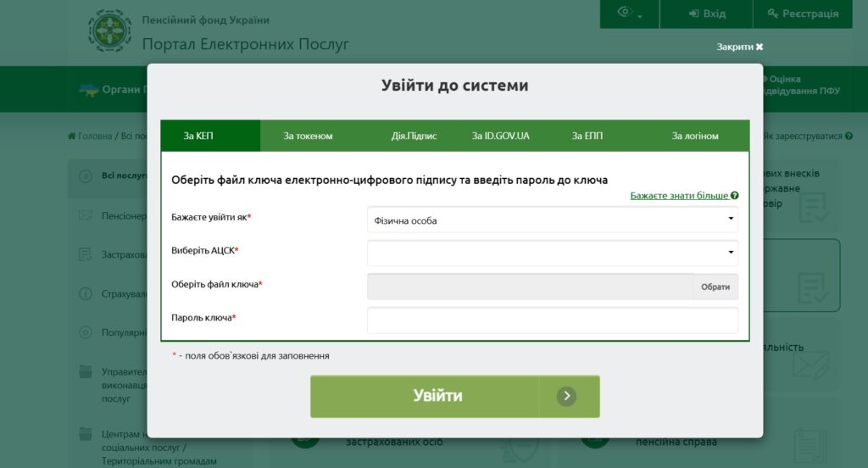The image size is (868, 468).
Task: Open the Фізична особа dropdown
Action: tap(553, 220)
